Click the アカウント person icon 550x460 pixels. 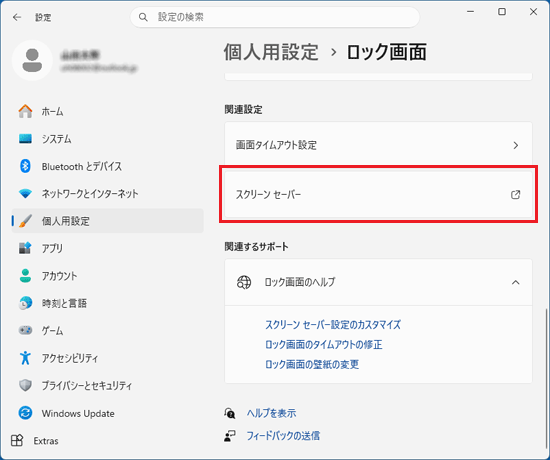tap(25, 275)
